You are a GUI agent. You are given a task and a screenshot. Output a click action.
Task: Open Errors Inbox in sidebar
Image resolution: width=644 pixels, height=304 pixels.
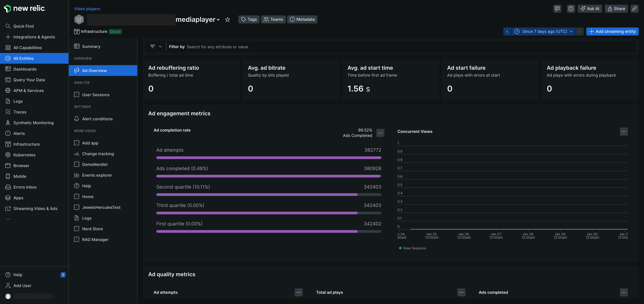pyautogui.click(x=25, y=187)
